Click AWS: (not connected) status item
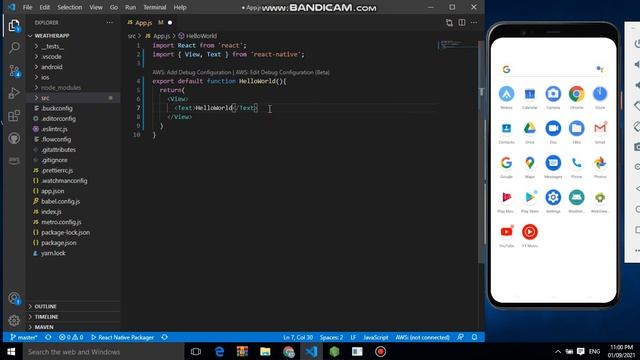Screen dimensions: 640x360 coord(422,337)
